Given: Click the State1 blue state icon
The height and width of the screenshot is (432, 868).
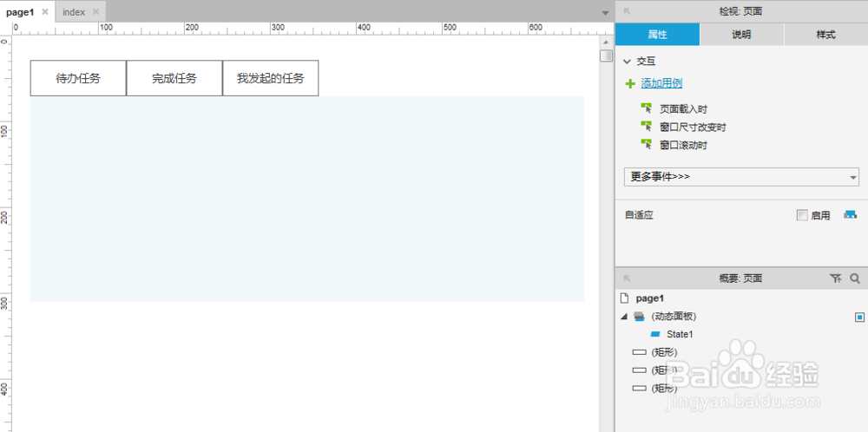Looking at the screenshot, I should point(655,334).
